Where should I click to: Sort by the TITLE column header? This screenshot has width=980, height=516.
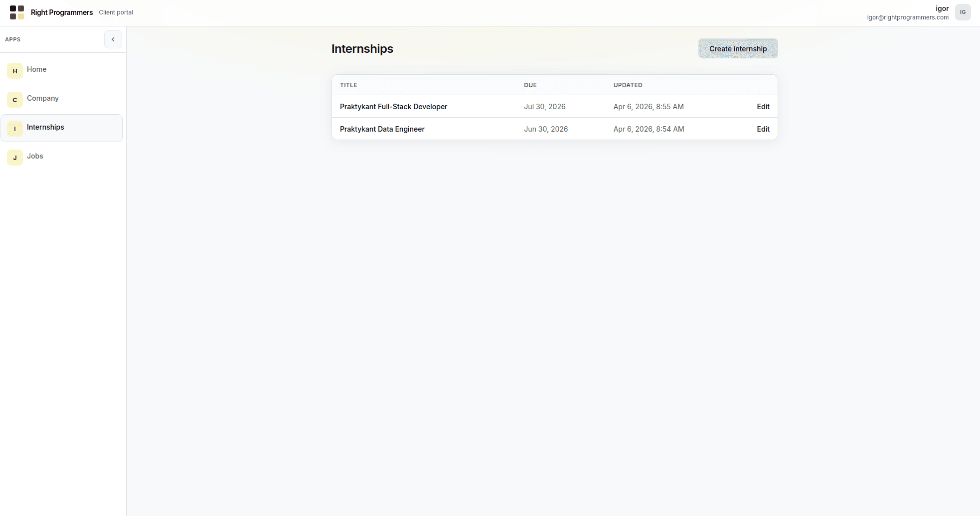point(348,85)
